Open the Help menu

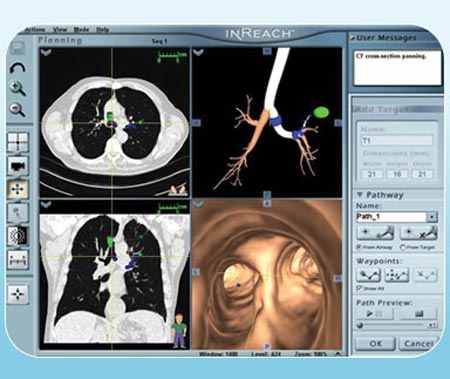click(x=103, y=30)
